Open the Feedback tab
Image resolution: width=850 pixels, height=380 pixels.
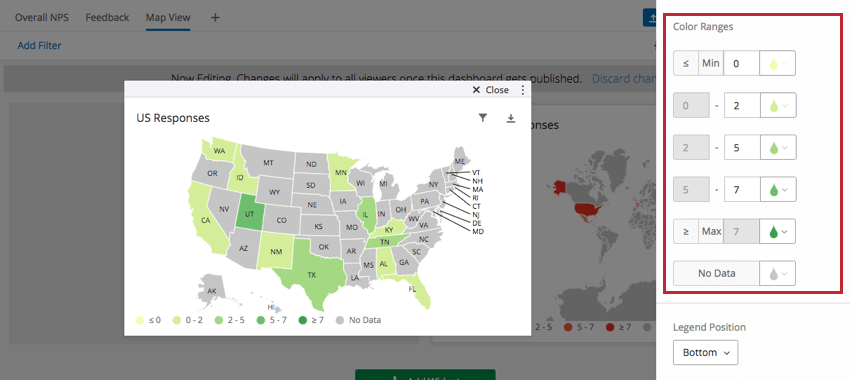[107, 17]
